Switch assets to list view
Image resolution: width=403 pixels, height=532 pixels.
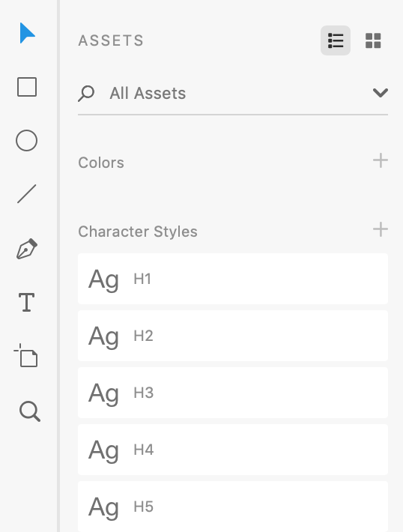point(336,40)
